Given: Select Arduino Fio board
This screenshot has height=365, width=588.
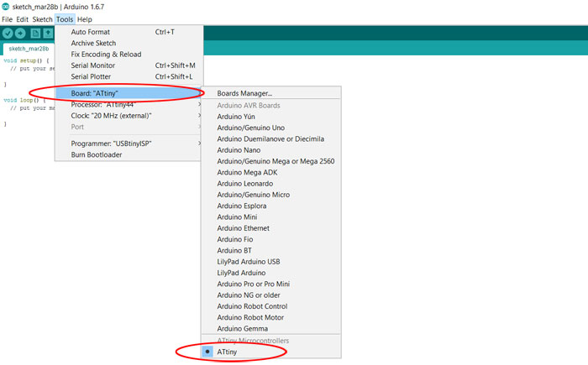Looking at the screenshot, I should coord(271,239).
